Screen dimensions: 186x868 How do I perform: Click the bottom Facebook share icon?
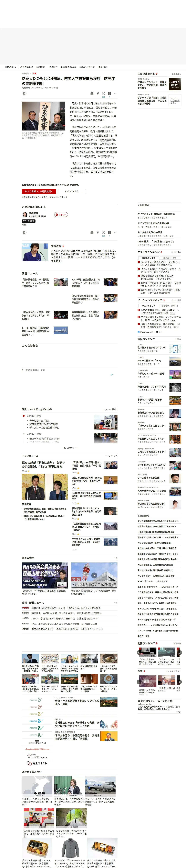(x=98, y=232)
